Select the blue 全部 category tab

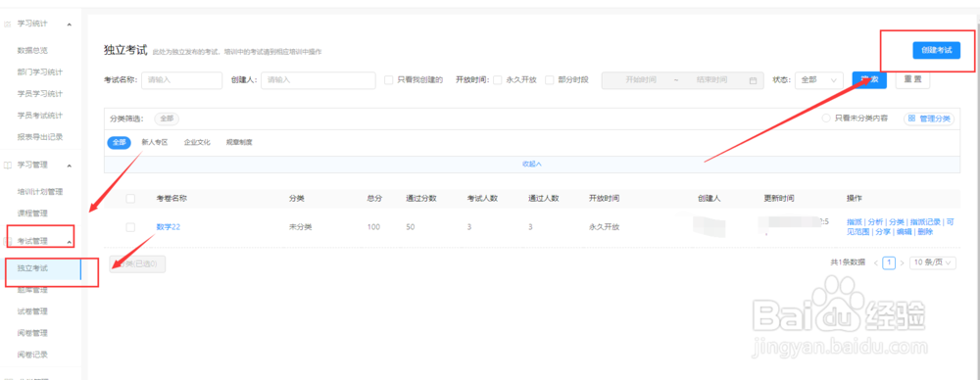tap(119, 143)
